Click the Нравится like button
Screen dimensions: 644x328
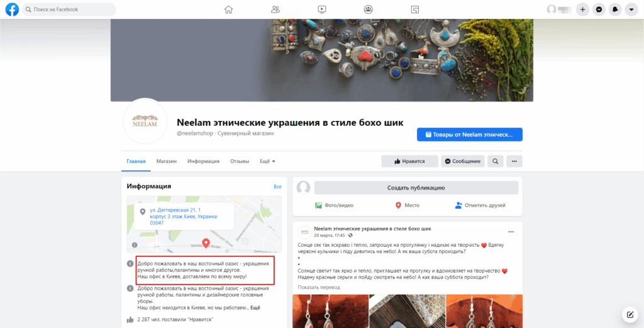pyautogui.click(x=409, y=162)
